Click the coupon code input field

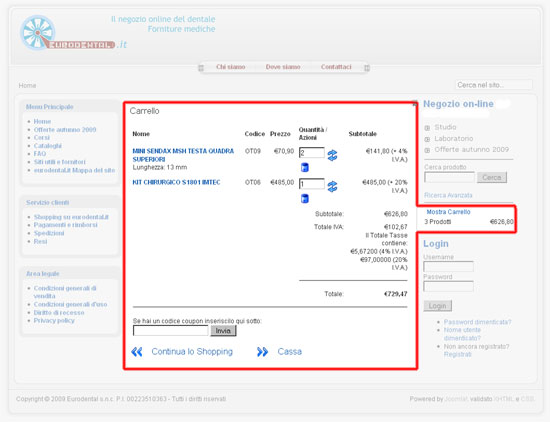170,330
